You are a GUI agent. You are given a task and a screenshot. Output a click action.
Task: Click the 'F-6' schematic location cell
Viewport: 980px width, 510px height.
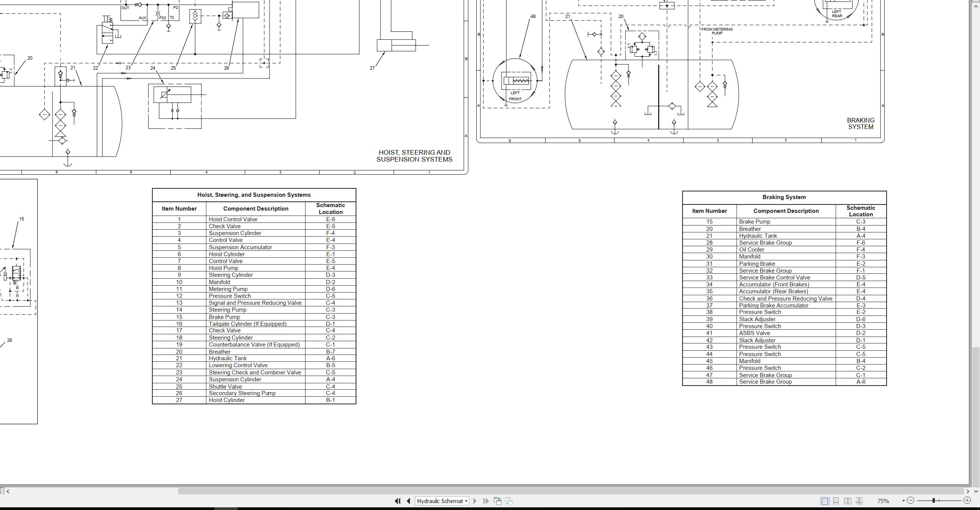[861, 243]
